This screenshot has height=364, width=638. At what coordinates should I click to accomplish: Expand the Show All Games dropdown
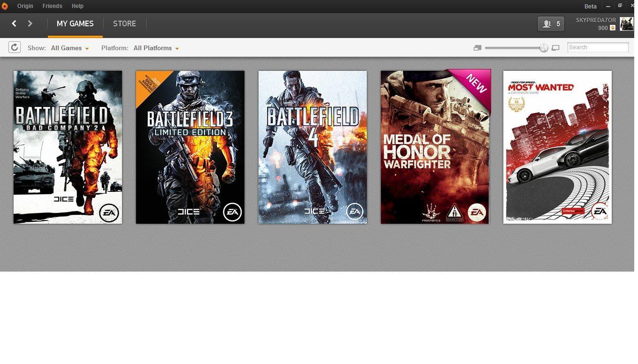click(70, 48)
